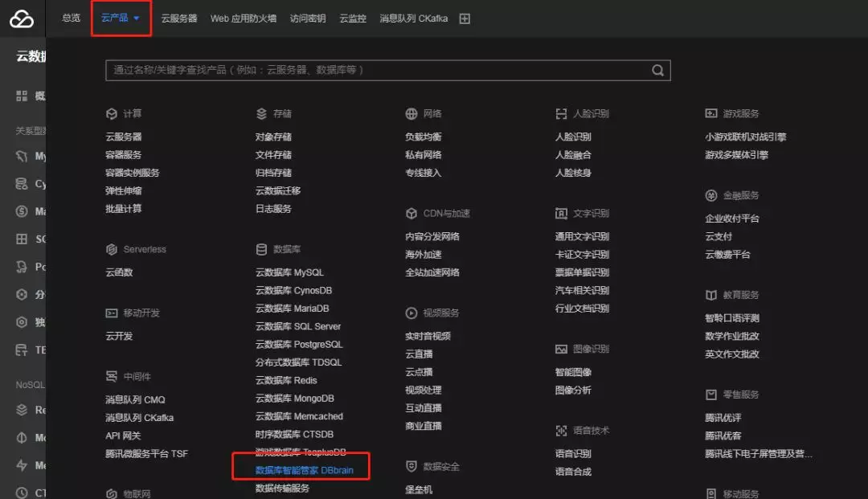Open 消息队列 CMQ under 中间件
This screenshot has width=868, height=499.
coord(135,399)
